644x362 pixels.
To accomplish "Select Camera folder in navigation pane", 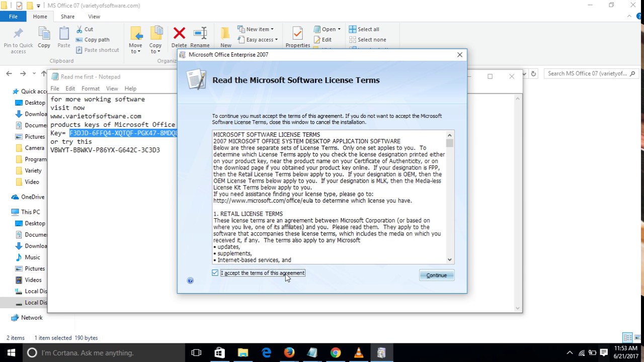I will (x=30, y=148).
